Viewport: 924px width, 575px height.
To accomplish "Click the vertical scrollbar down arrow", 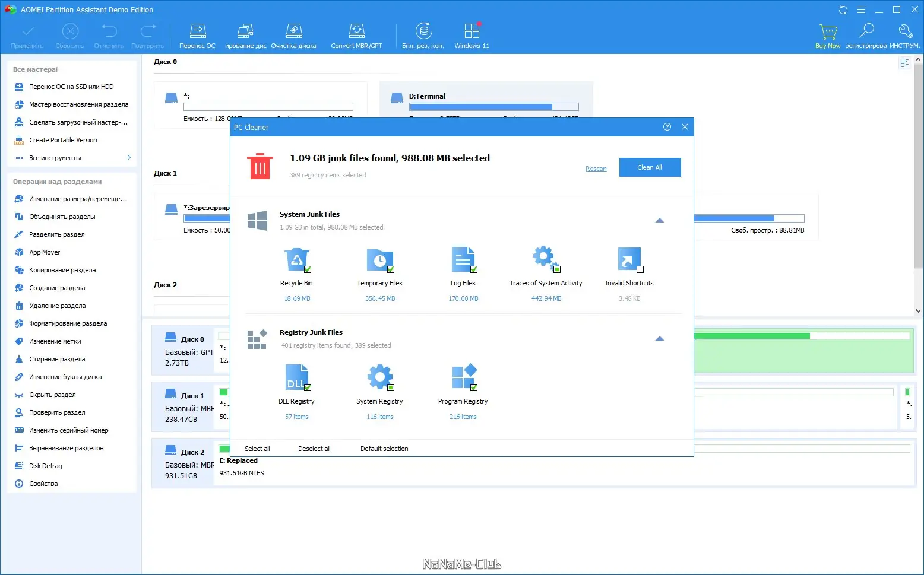I will (919, 310).
